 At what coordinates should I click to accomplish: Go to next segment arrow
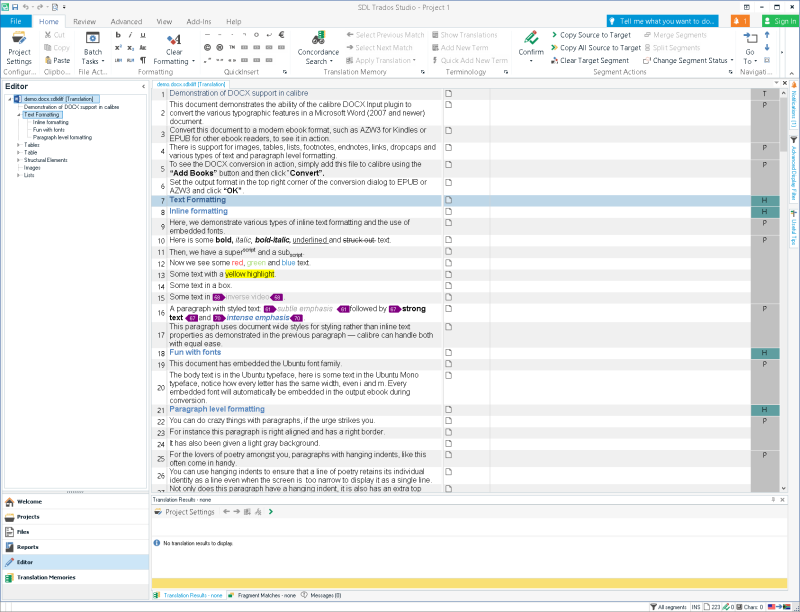tap(767, 47)
